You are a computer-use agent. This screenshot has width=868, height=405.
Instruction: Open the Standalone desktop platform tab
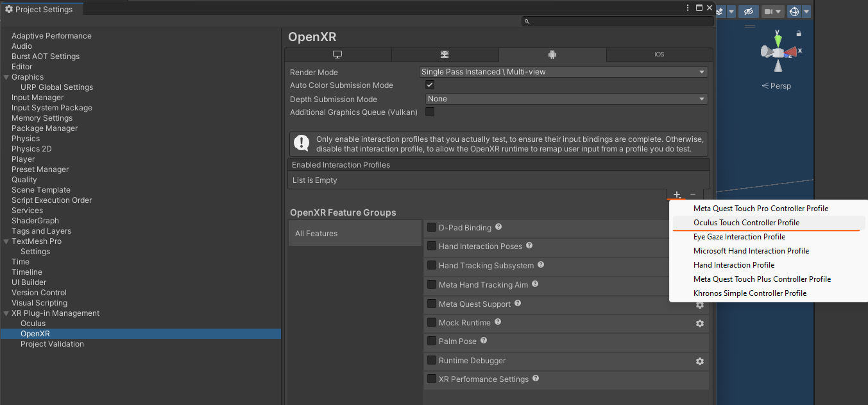coord(338,55)
